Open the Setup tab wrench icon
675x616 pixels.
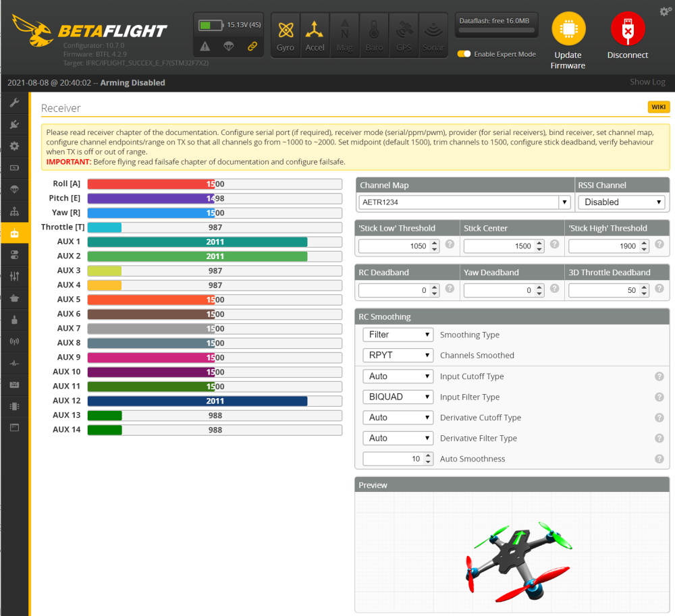[x=14, y=103]
